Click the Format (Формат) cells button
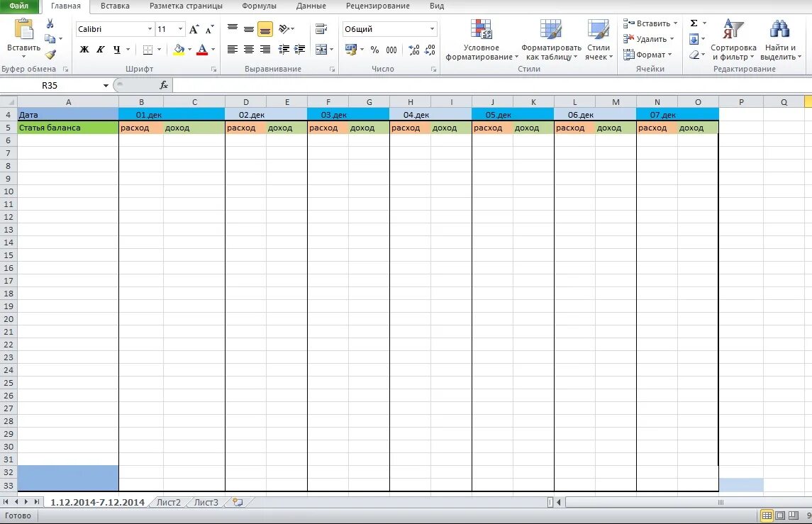 647,55
